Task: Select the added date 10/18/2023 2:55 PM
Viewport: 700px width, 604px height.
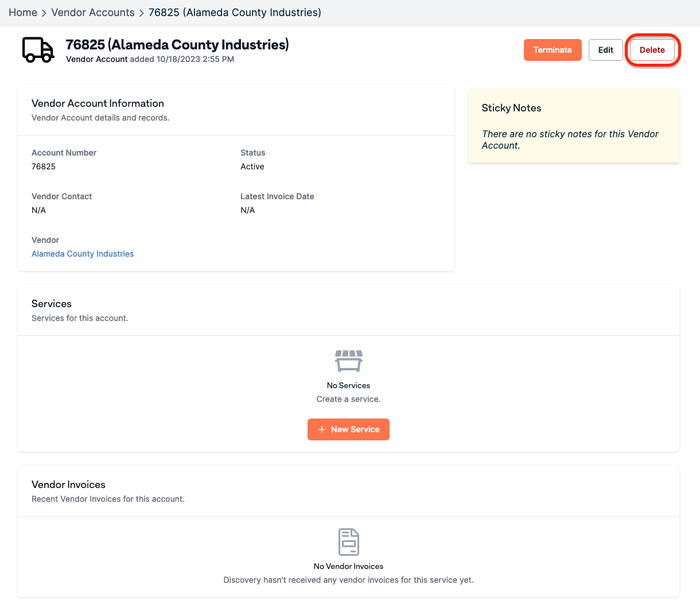Action: pos(195,59)
